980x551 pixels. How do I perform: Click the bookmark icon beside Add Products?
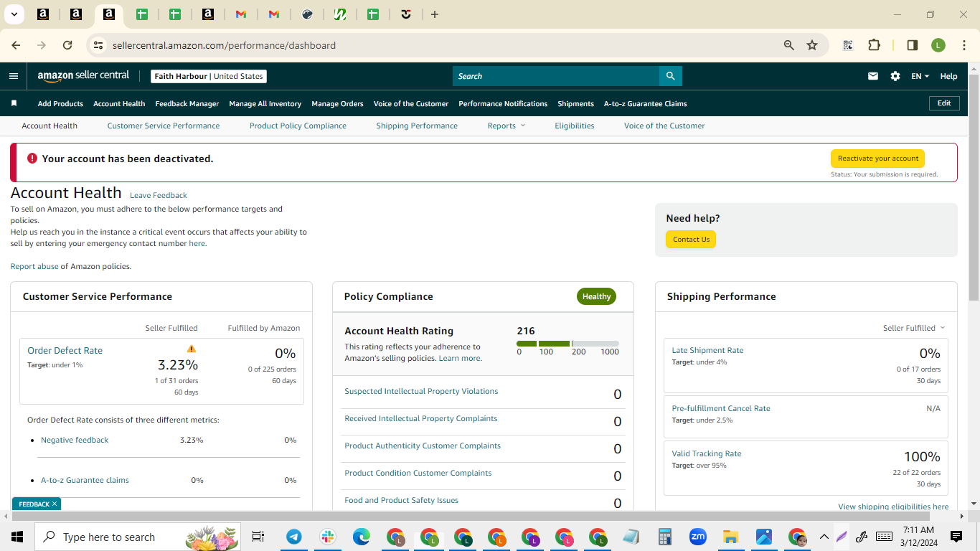14,103
